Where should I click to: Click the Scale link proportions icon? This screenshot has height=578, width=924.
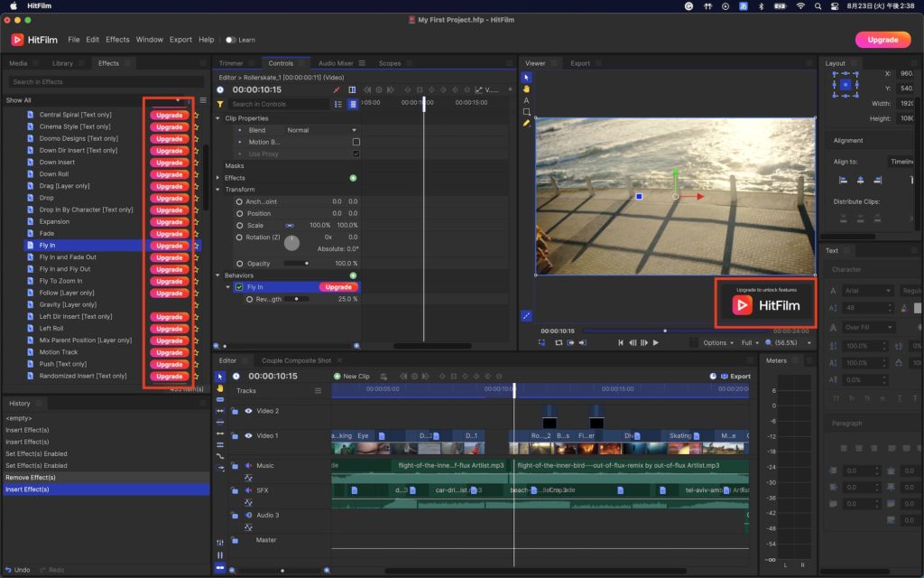pos(290,225)
